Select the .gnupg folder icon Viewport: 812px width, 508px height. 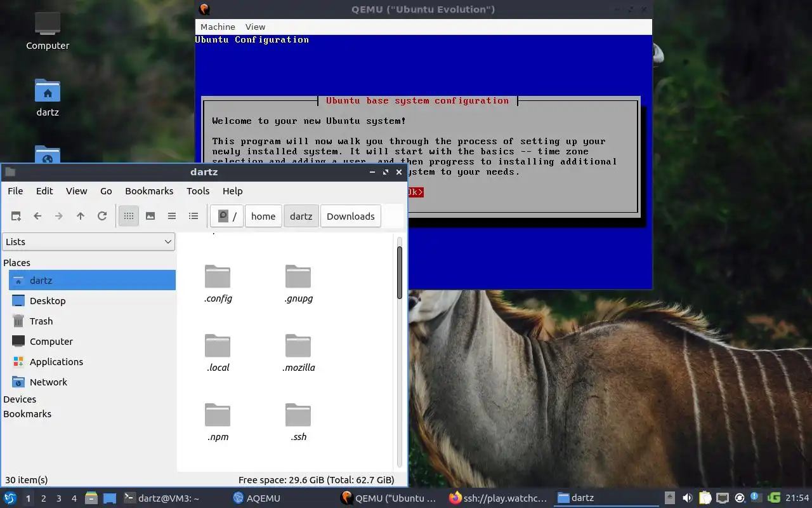(298, 277)
